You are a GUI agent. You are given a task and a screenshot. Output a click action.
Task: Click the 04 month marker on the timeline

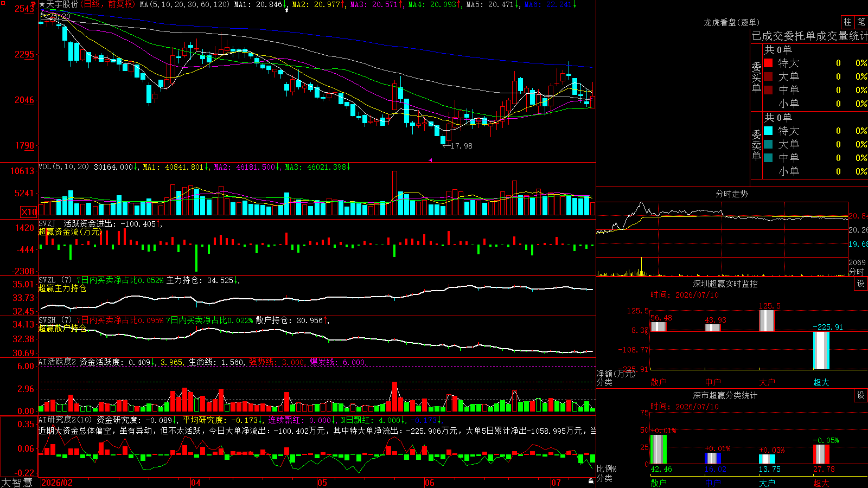point(196,483)
